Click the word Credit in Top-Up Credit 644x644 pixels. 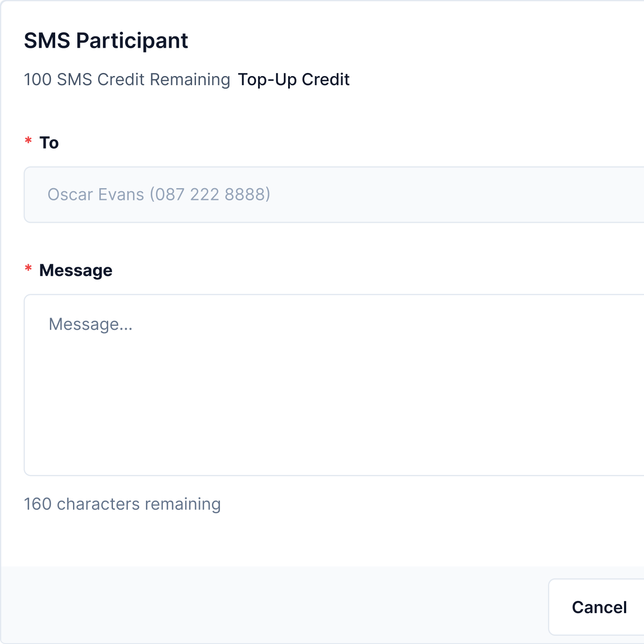click(325, 80)
